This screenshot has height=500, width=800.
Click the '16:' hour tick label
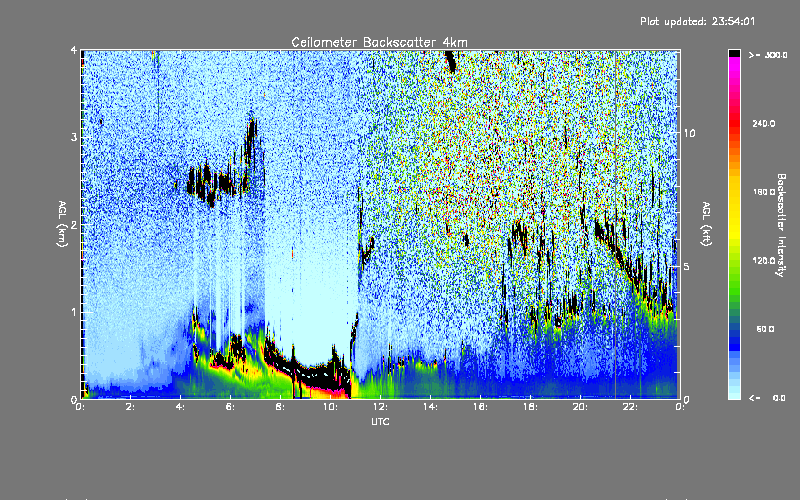click(x=480, y=407)
